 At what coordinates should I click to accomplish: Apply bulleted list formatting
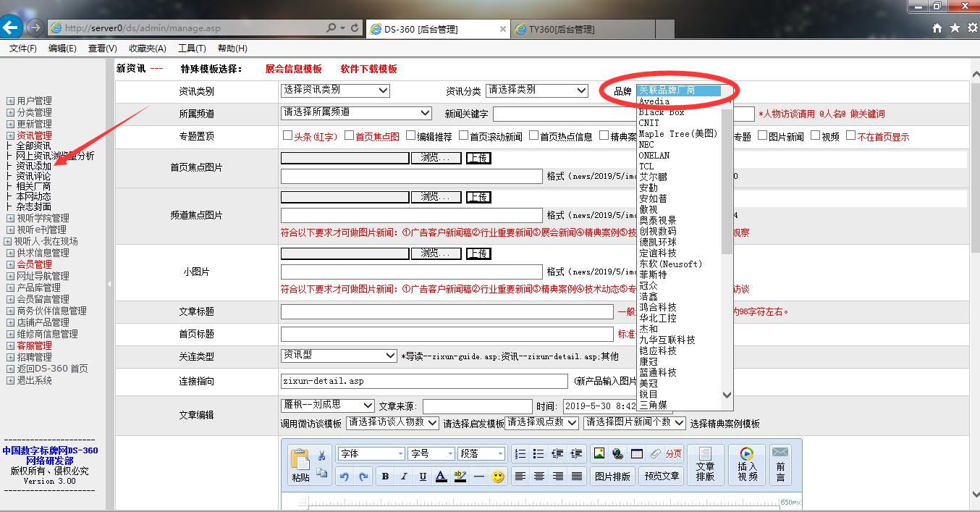click(538, 454)
